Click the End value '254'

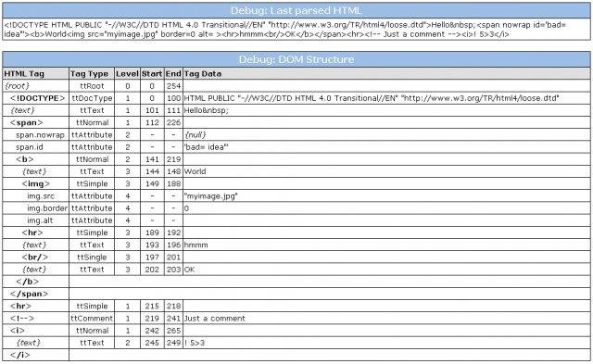point(173,86)
